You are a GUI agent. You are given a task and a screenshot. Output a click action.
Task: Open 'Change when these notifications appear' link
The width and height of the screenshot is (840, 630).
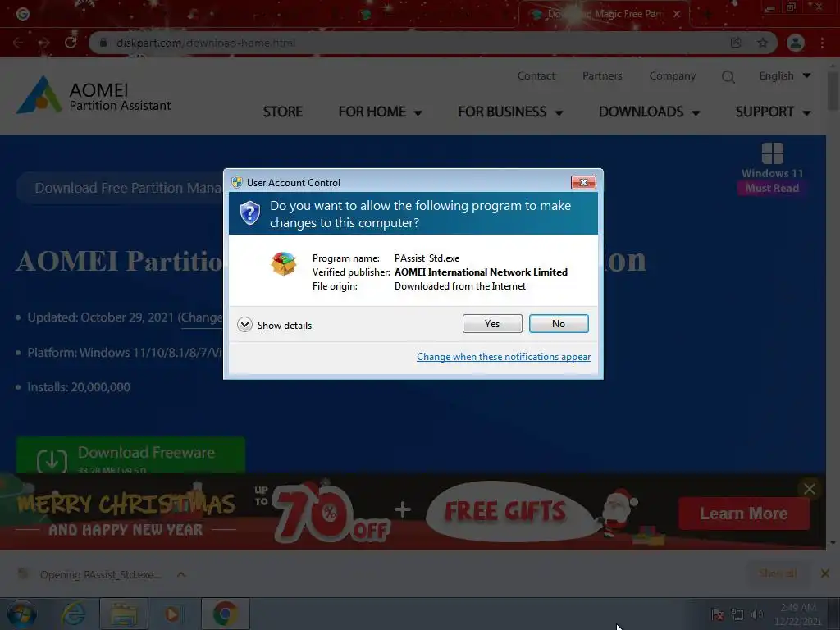pyautogui.click(x=504, y=357)
